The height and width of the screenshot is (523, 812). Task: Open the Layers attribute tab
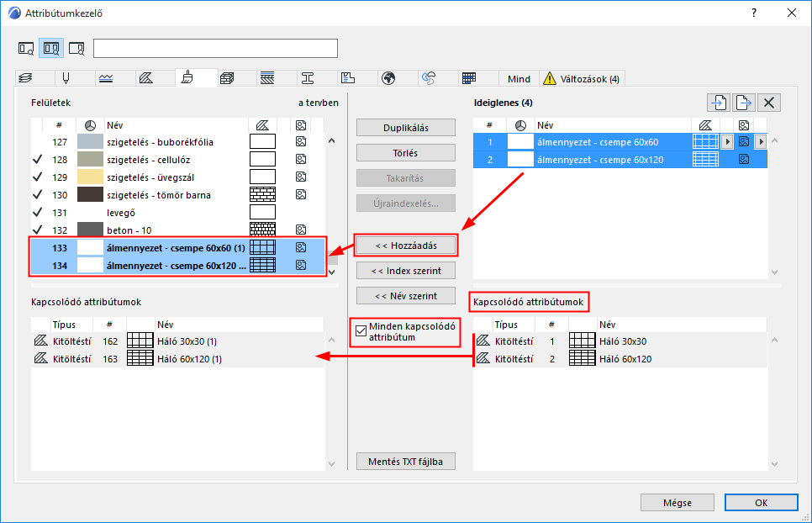26,78
